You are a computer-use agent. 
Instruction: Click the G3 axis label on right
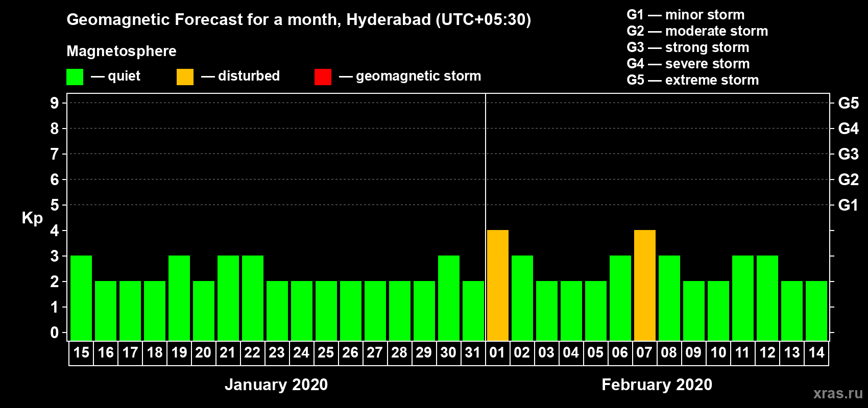pos(849,154)
